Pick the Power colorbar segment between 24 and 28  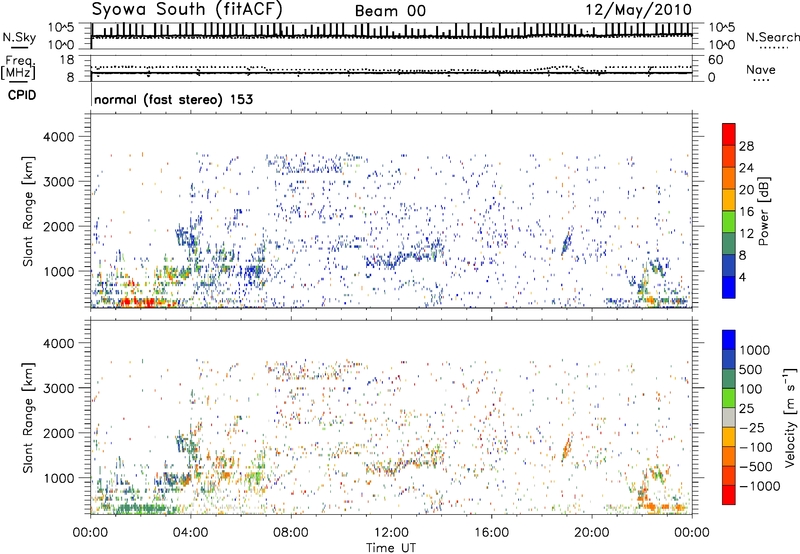click(x=729, y=157)
